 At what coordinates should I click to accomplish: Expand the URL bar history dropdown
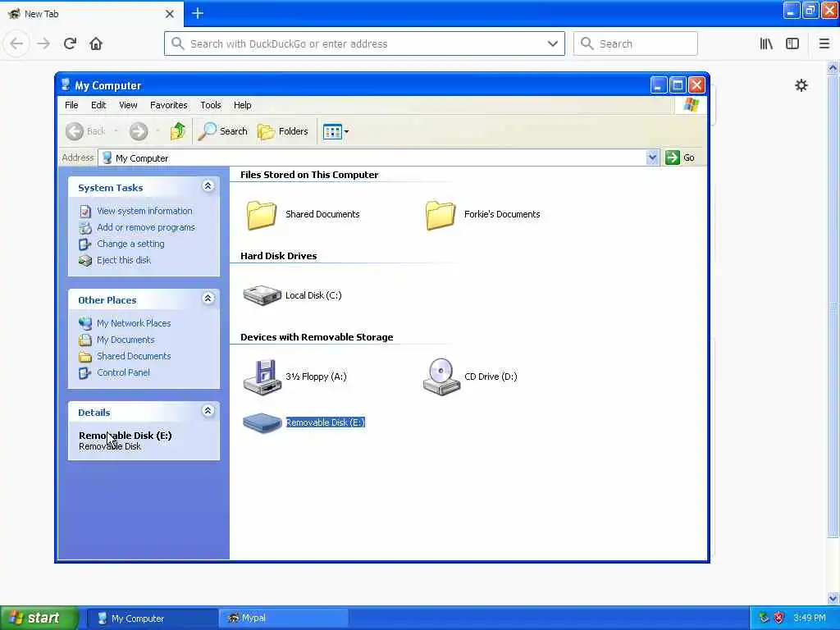[552, 43]
